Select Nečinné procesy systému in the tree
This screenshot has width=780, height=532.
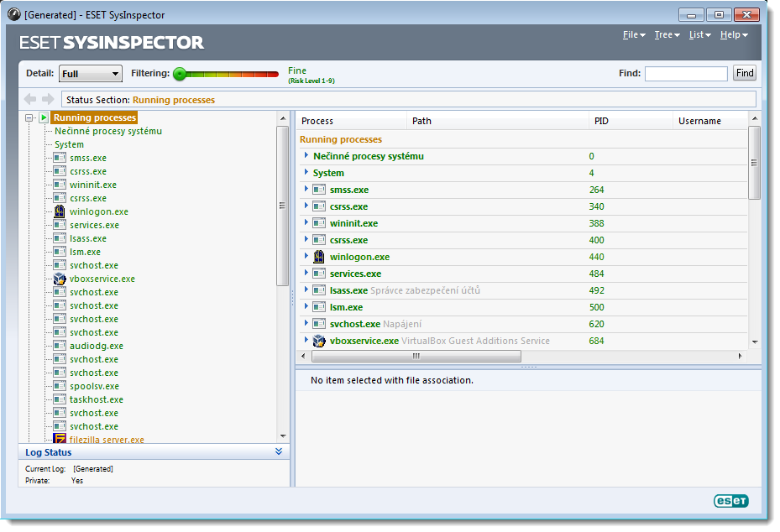[108, 131]
